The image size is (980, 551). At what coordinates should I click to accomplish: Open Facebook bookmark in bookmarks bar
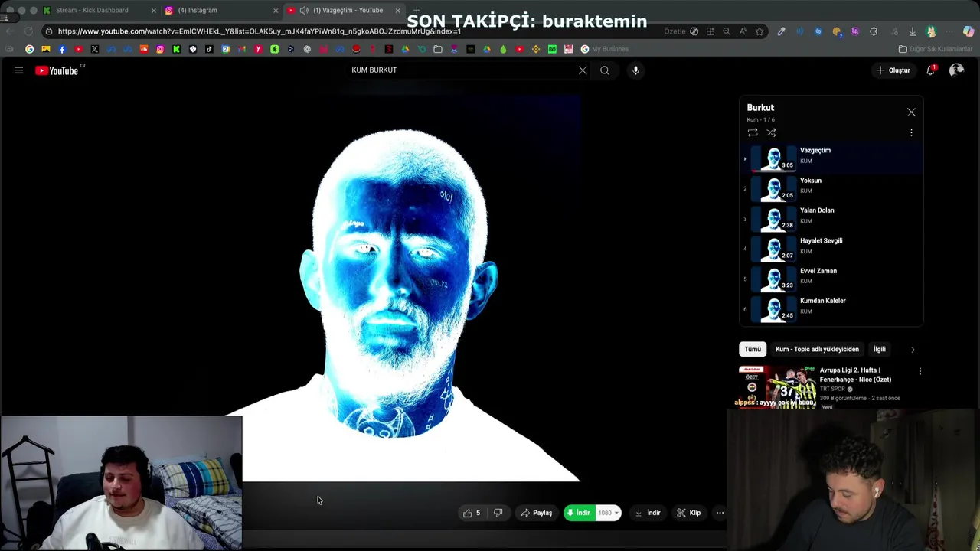[62, 49]
